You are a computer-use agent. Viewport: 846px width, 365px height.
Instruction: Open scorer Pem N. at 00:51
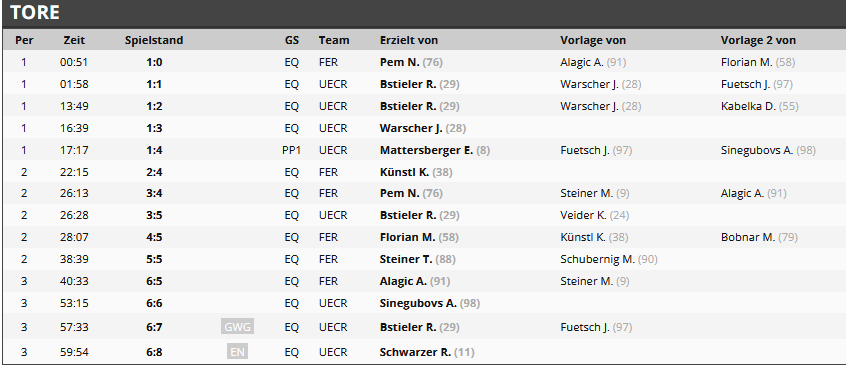point(399,62)
